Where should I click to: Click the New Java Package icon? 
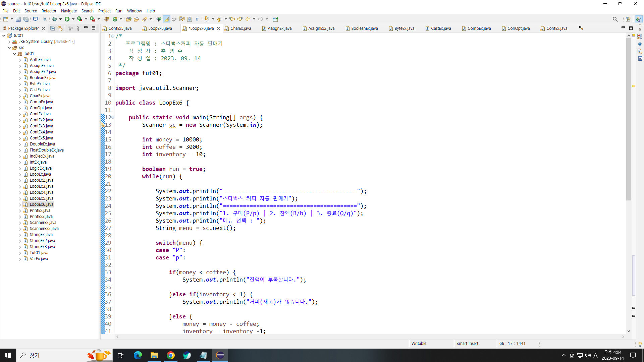point(107,19)
